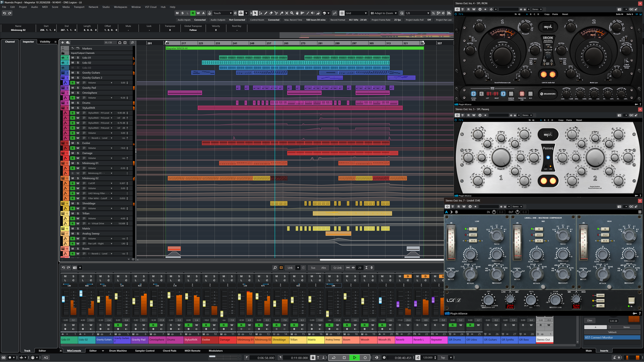The width and height of the screenshot is (644, 362).
Task: Open Volume parameter dropdown under Gravity Guitars 2
Action: [x=111, y=83]
